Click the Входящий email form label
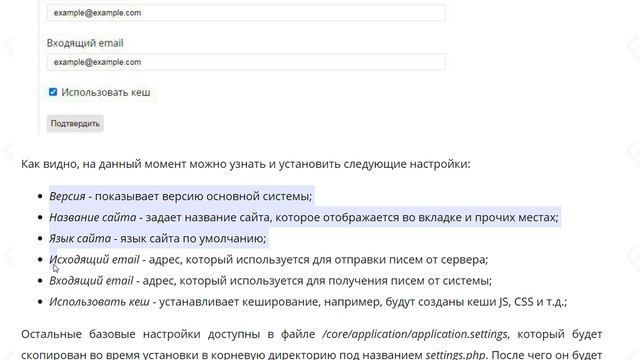 click(85, 43)
